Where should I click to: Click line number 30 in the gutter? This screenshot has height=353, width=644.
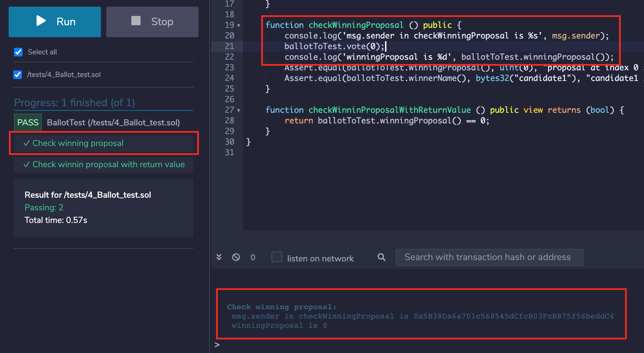tap(229, 142)
